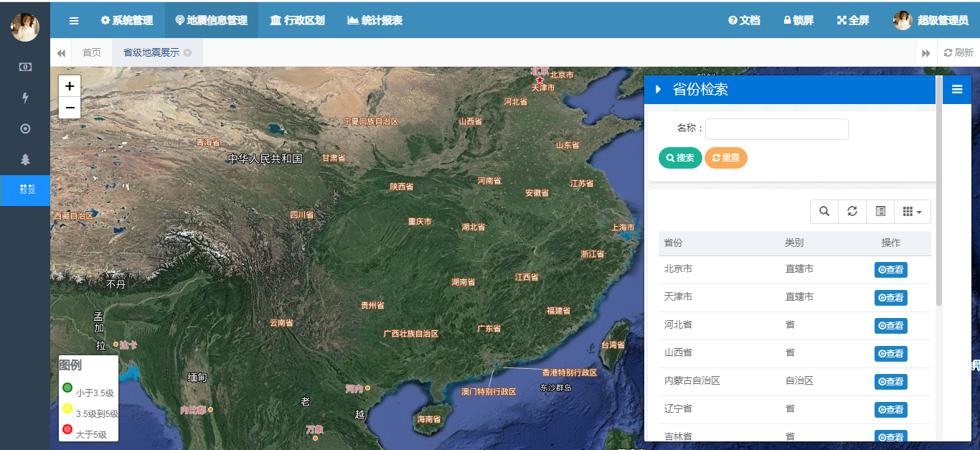Focus the 名称 input field
The image size is (980, 450).
pos(777,129)
